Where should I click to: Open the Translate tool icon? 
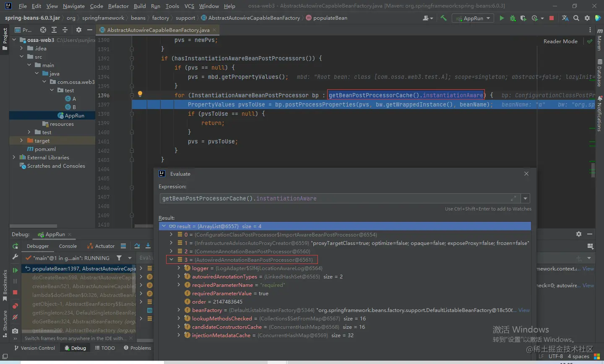(565, 18)
